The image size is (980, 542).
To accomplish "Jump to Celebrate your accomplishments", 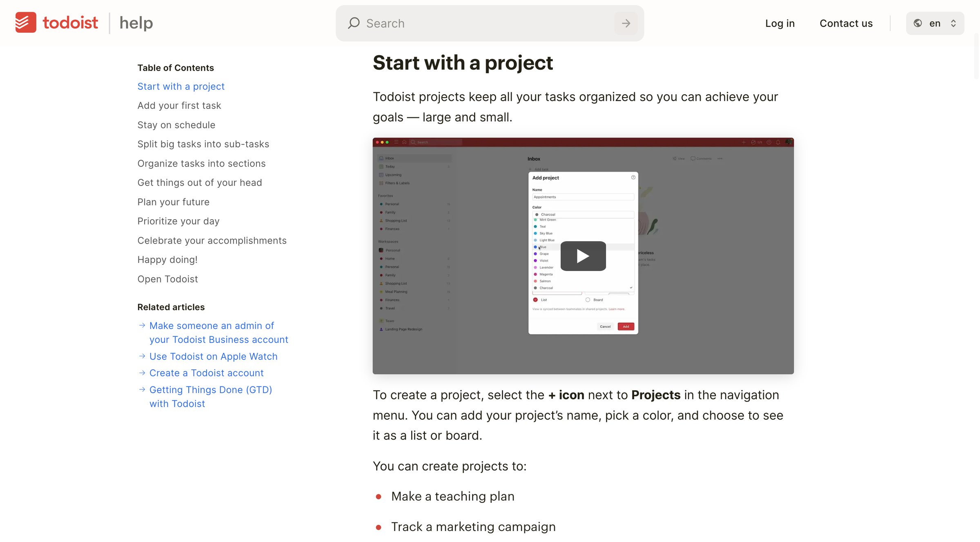I will coord(212,241).
